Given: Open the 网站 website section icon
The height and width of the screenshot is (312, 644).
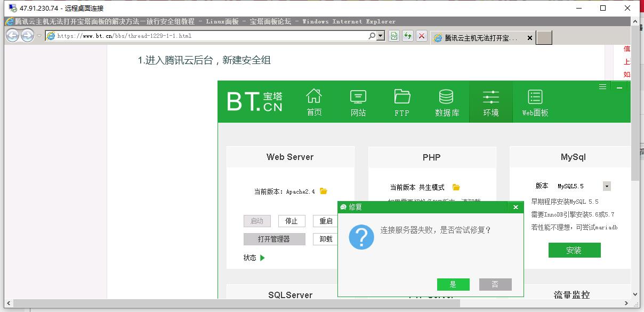Looking at the screenshot, I should click(x=358, y=102).
